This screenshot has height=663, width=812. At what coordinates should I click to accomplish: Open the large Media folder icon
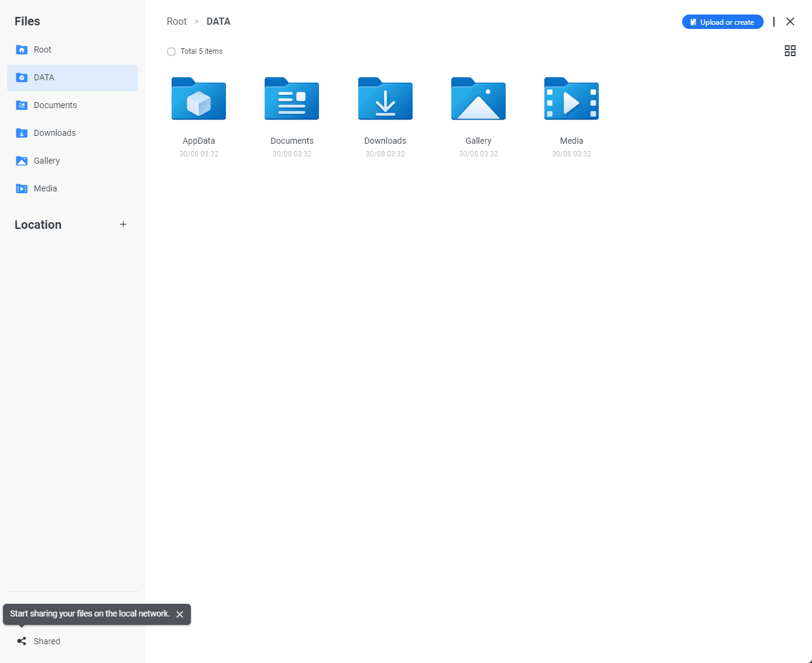(x=572, y=98)
